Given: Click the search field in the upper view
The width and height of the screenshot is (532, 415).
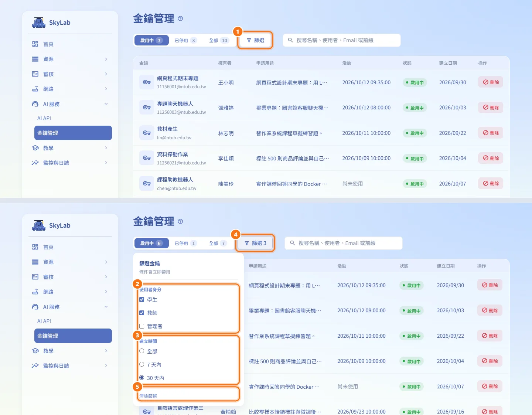Looking at the screenshot, I should click(342, 40).
